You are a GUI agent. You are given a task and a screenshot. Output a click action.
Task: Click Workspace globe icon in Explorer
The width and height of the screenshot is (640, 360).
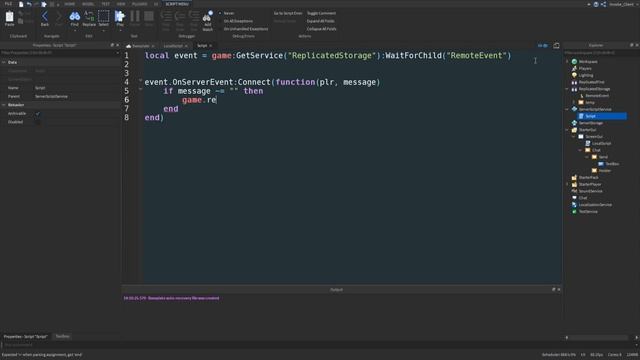tap(574, 62)
